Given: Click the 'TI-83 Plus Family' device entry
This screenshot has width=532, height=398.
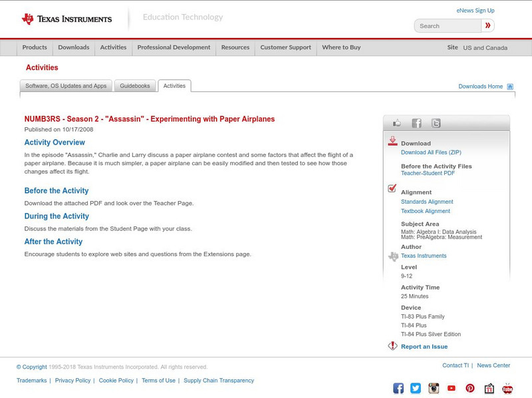Looking at the screenshot, I should click(x=423, y=317).
